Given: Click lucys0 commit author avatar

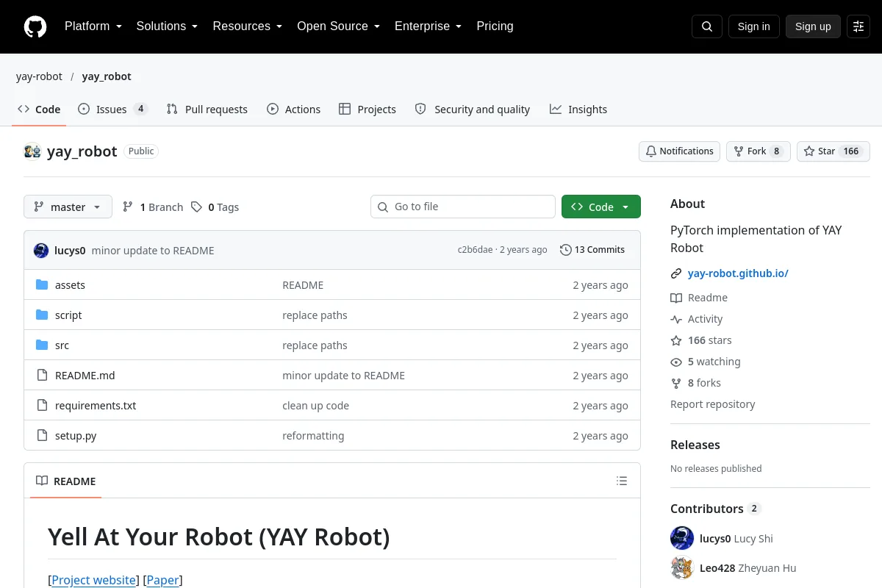Looking at the screenshot, I should pyautogui.click(x=41, y=251).
